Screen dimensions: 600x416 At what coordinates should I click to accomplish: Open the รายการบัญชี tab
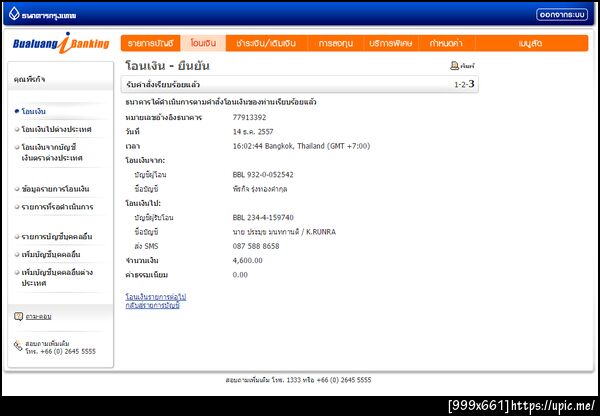(151, 43)
